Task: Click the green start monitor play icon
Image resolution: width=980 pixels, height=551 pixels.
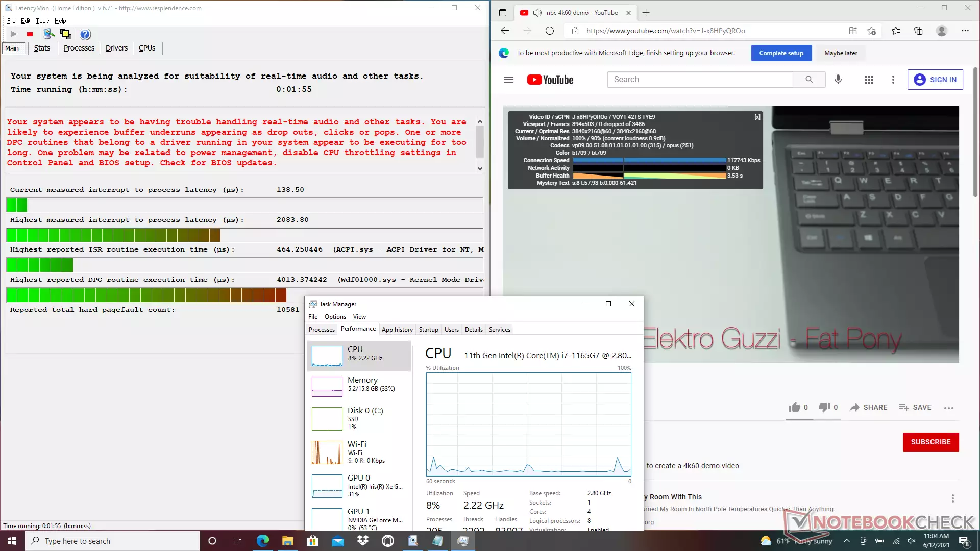Action: [14, 34]
